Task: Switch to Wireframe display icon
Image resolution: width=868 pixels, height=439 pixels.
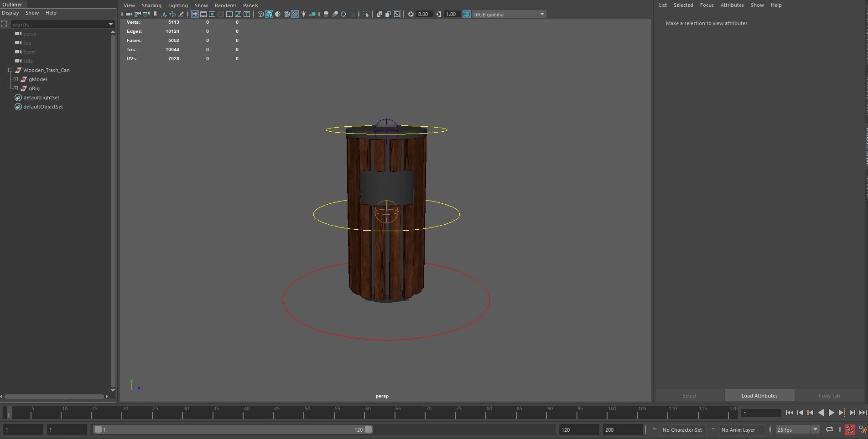Action: point(260,14)
